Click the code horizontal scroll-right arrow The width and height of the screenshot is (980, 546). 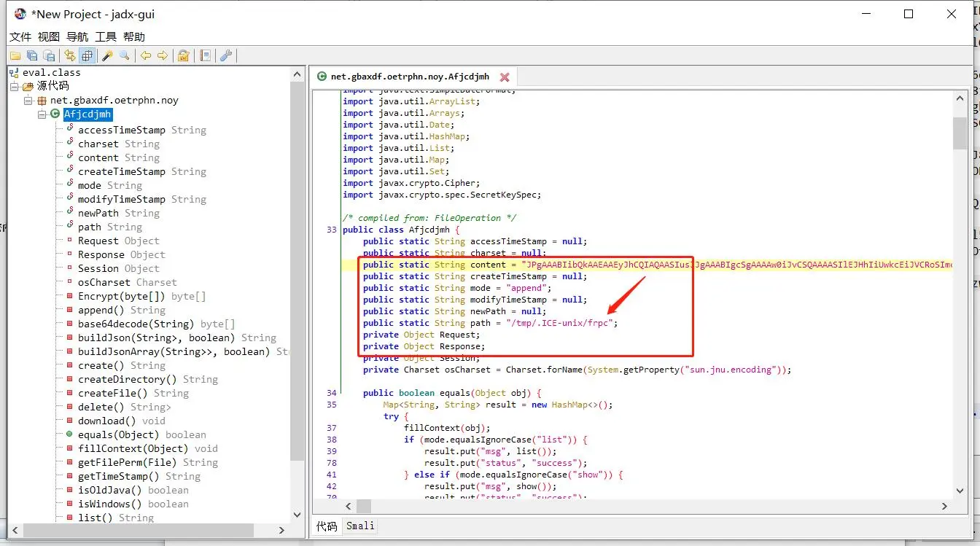pyautogui.click(x=944, y=506)
